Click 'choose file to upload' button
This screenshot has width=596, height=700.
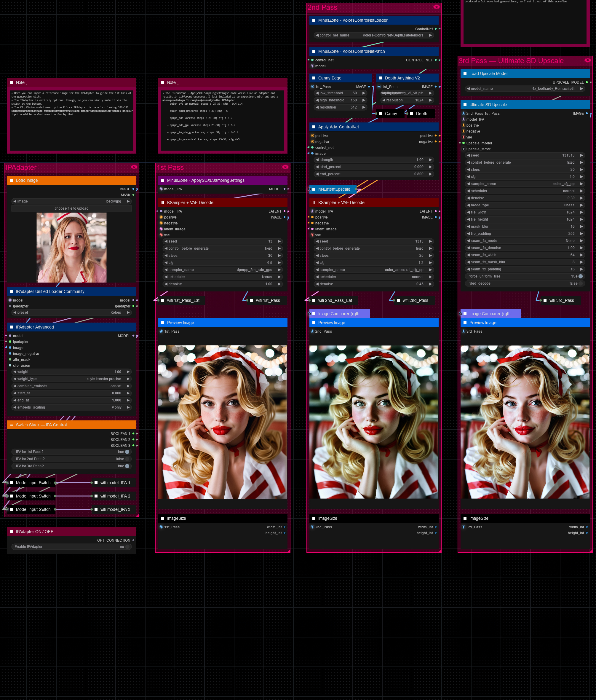(71, 208)
